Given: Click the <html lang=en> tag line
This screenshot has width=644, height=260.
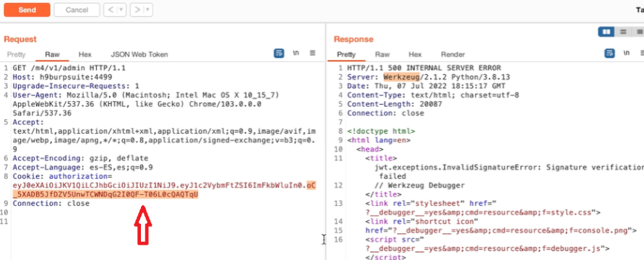Looking at the screenshot, I should (379, 140).
